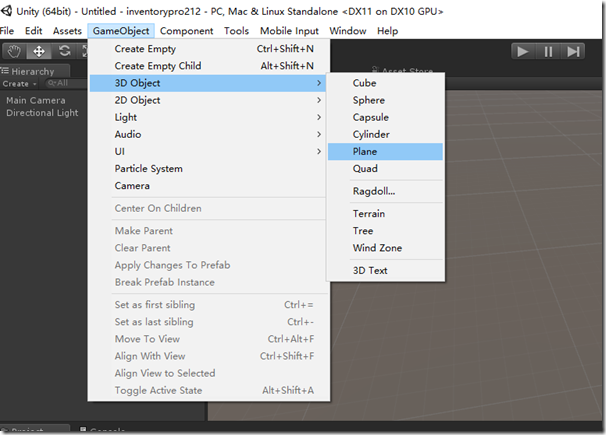Image resolution: width=606 pixels, height=435 pixels.
Task: Select Directional Light in Hierarchy
Action: (x=42, y=113)
